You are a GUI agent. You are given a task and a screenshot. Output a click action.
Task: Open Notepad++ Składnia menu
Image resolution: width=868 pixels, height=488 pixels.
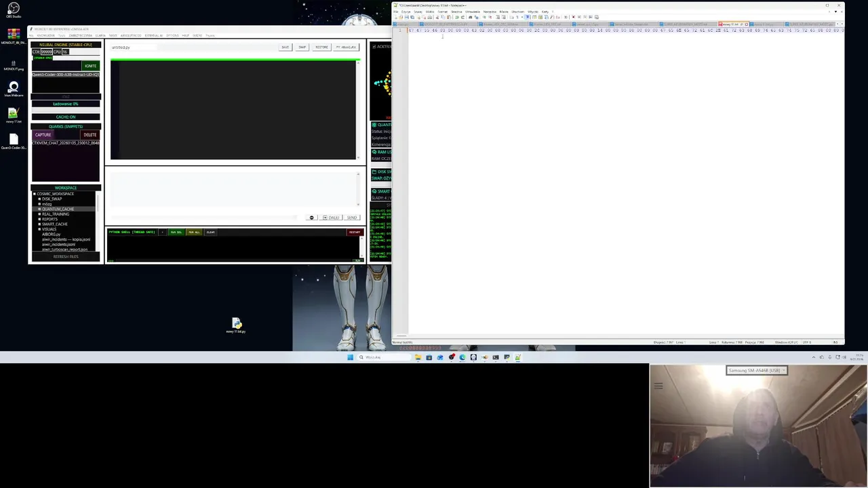point(456,12)
